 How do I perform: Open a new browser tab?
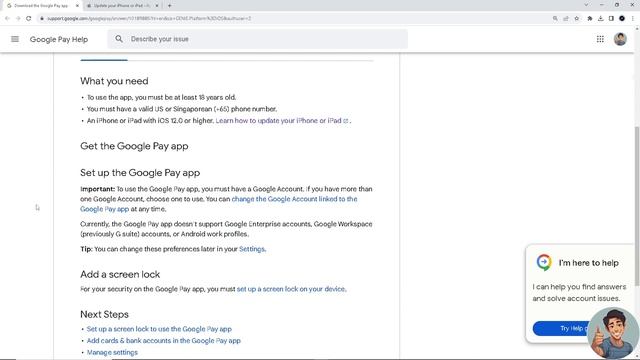[169, 6]
